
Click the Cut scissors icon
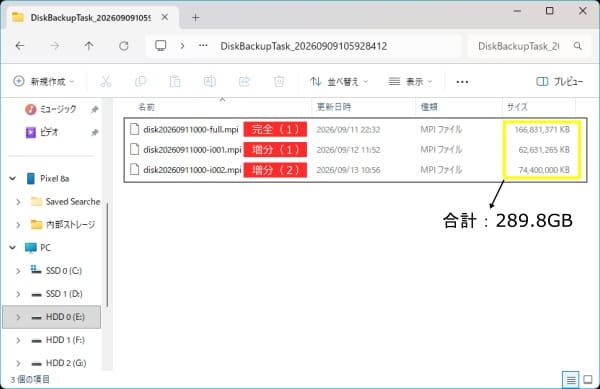coord(106,81)
